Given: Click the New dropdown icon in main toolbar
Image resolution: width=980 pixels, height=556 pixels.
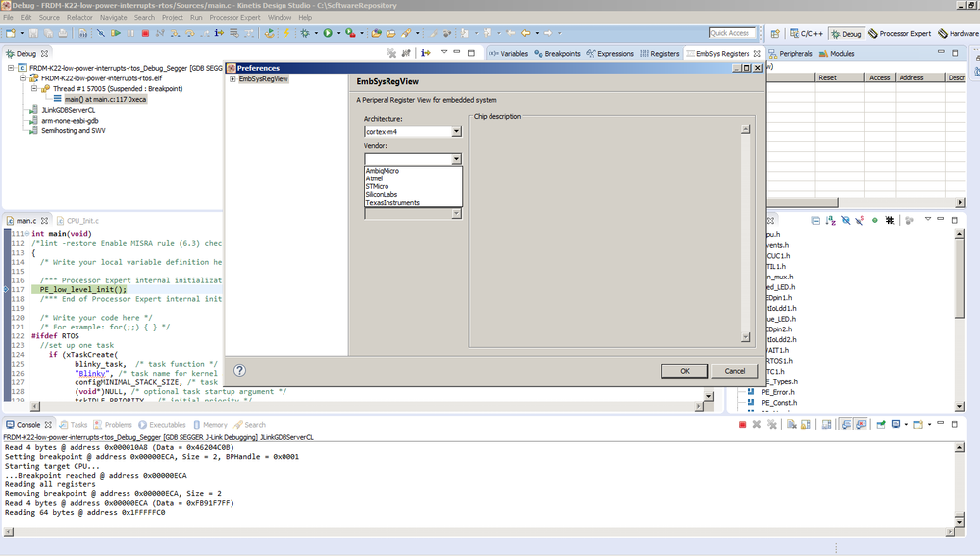Looking at the screenshot, I should pyautogui.click(x=11, y=33).
